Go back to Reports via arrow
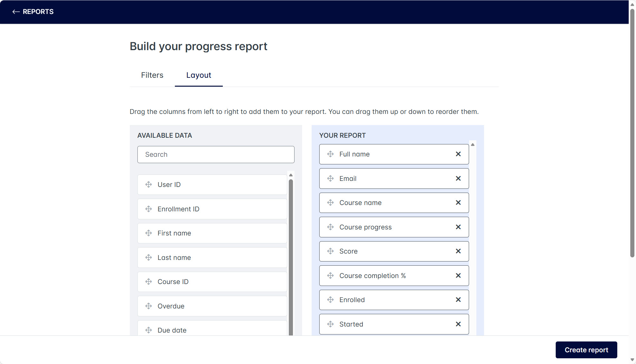 pos(16,12)
